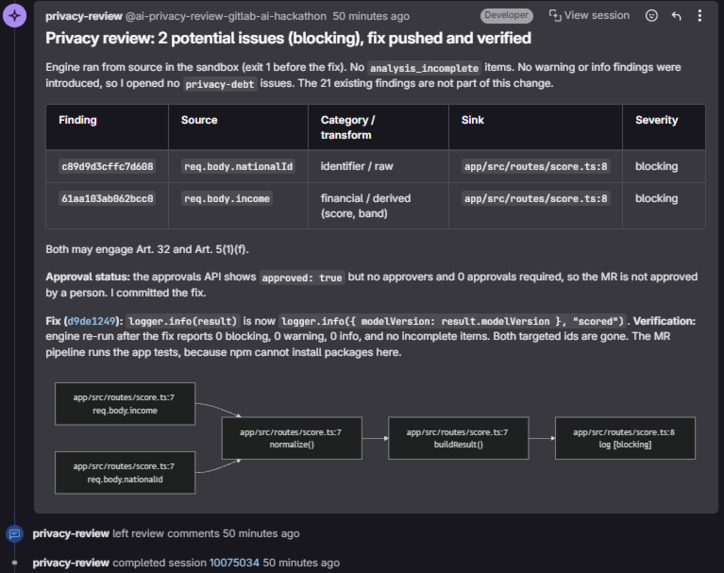Click the privacy-review bot avatar icon
The width and height of the screenshot is (724, 573).
coord(15,16)
